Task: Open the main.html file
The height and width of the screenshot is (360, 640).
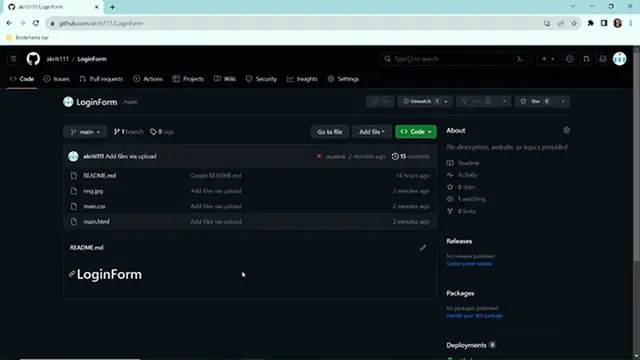Action: coord(96,222)
